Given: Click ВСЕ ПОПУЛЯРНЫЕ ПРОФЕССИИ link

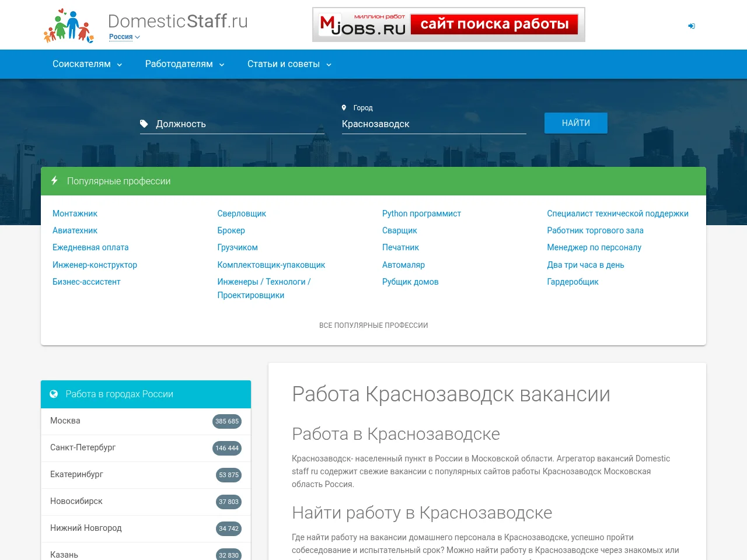Looking at the screenshot, I should pyautogui.click(x=373, y=325).
